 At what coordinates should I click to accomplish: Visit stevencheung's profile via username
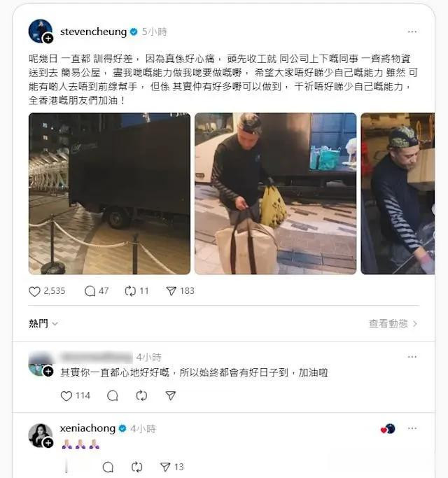point(93,31)
